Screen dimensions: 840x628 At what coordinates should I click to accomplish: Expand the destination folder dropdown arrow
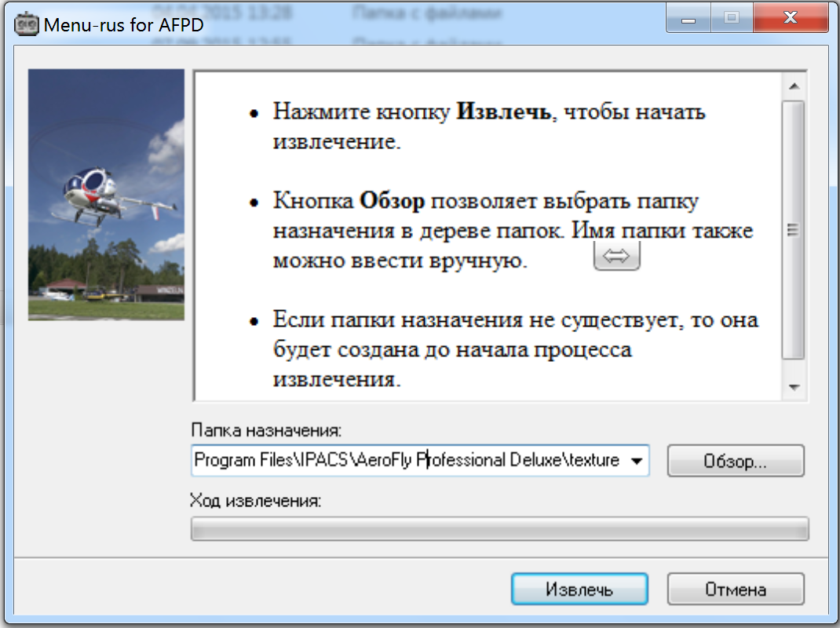637,460
